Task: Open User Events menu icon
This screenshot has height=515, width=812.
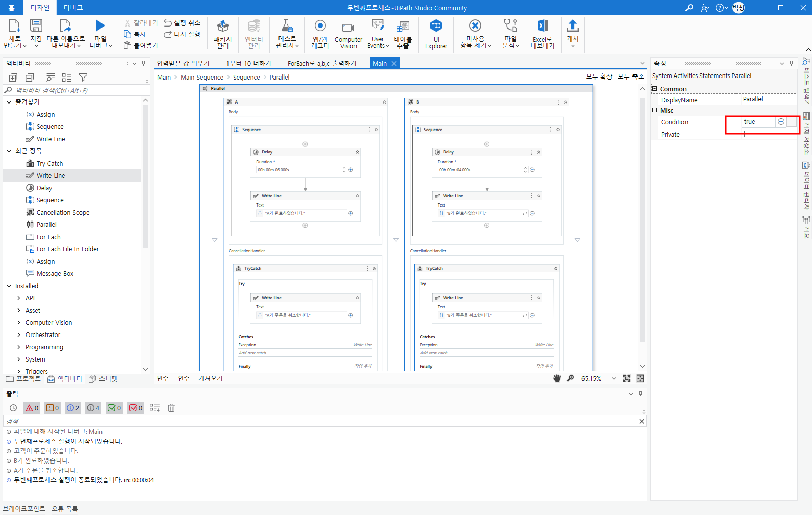Action: tap(378, 25)
